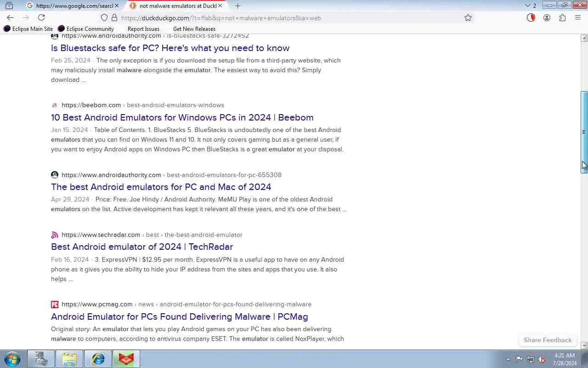
Task: Close the Google search tab
Action: [117, 6]
